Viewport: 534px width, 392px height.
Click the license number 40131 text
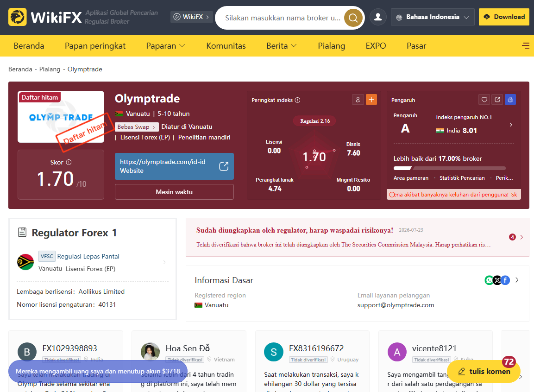coord(107,304)
